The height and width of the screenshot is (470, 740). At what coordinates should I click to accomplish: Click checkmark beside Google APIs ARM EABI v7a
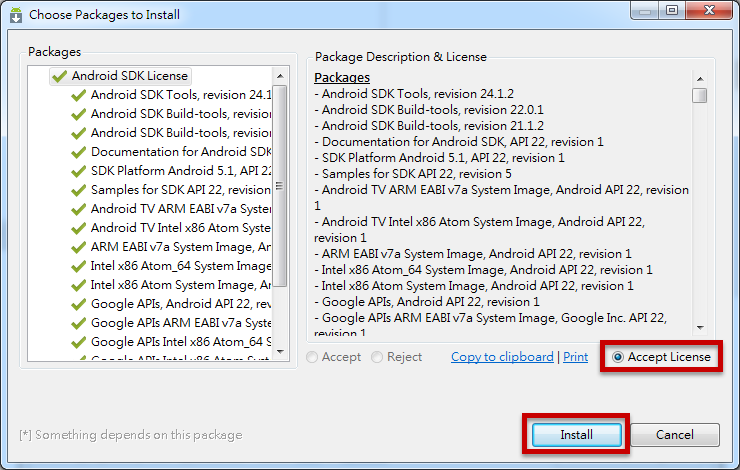tap(78, 323)
